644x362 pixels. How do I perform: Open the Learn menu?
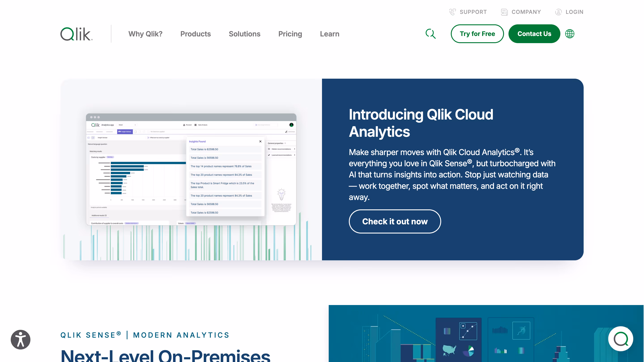point(330,34)
